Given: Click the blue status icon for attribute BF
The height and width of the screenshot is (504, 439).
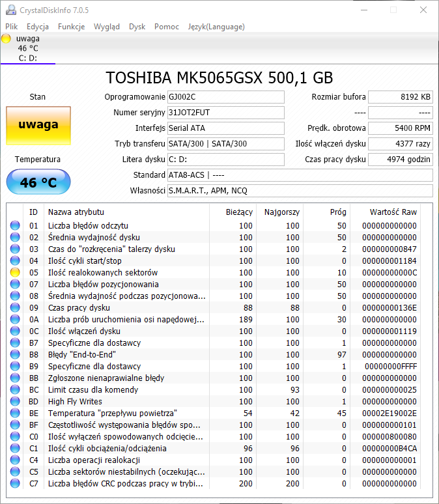Looking at the screenshot, I should (x=15, y=425).
